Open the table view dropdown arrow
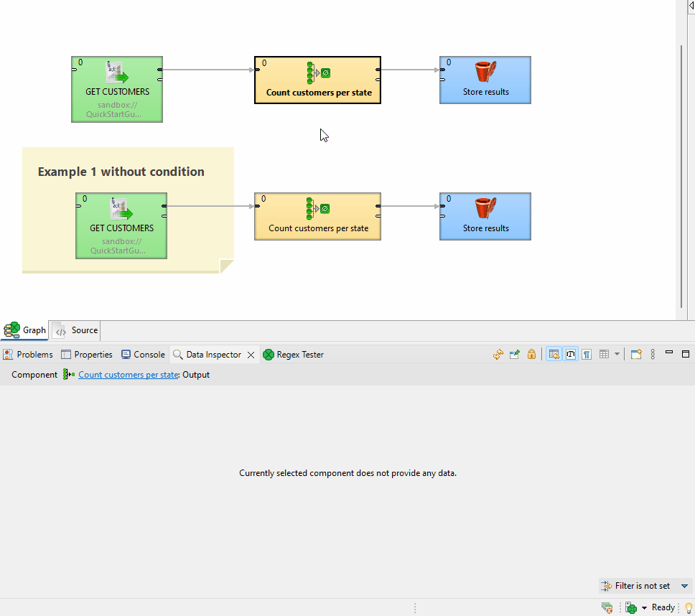This screenshot has width=695, height=616. coord(617,355)
